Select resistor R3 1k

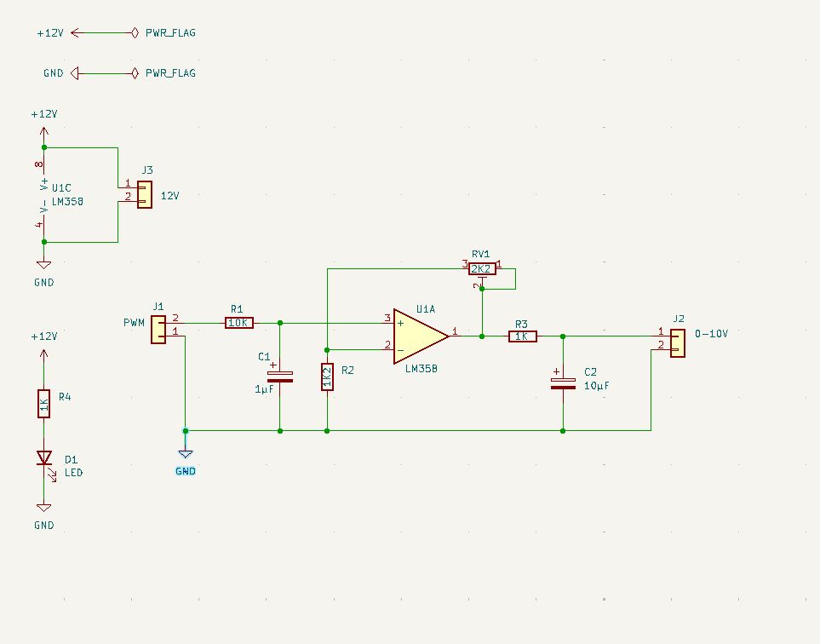click(523, 336)
